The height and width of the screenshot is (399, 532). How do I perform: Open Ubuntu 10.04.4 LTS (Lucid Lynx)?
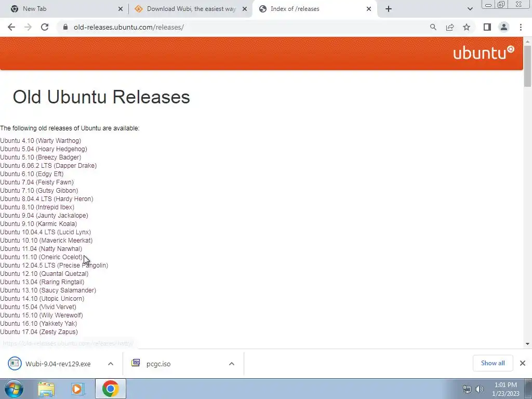(x=46, y=232)
